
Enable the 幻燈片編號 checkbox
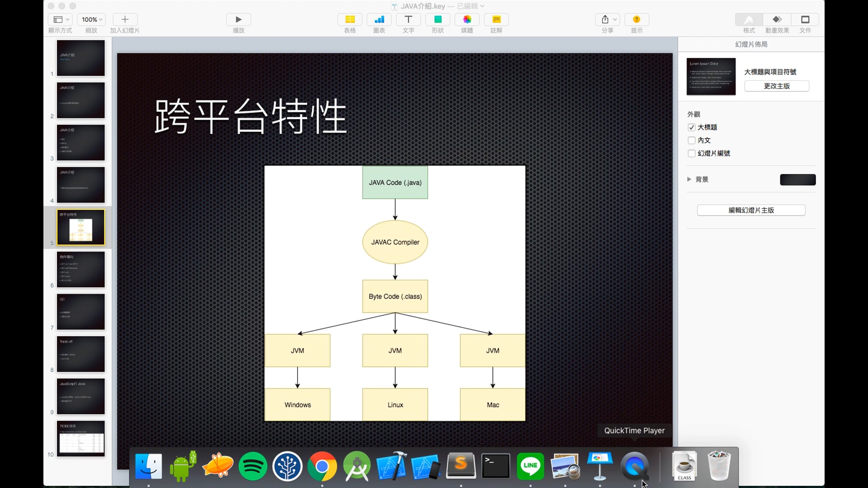pos(692,154)
